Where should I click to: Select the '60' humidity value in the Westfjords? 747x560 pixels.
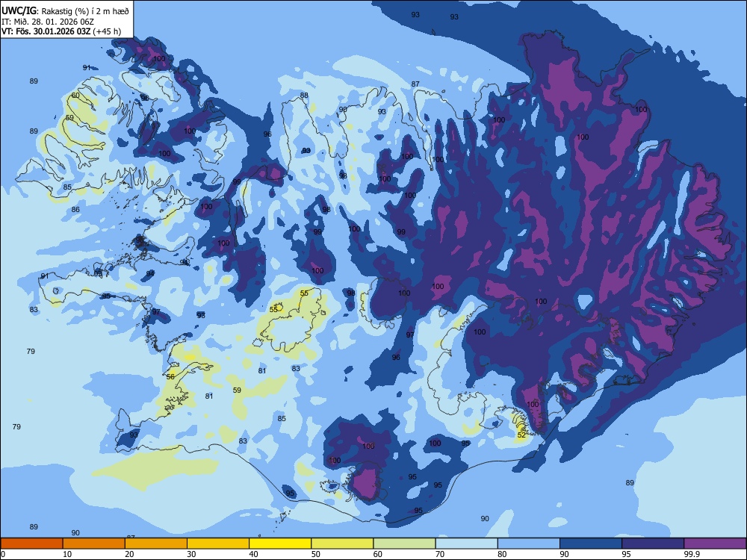pyautogui.click(x=75, y=96)
